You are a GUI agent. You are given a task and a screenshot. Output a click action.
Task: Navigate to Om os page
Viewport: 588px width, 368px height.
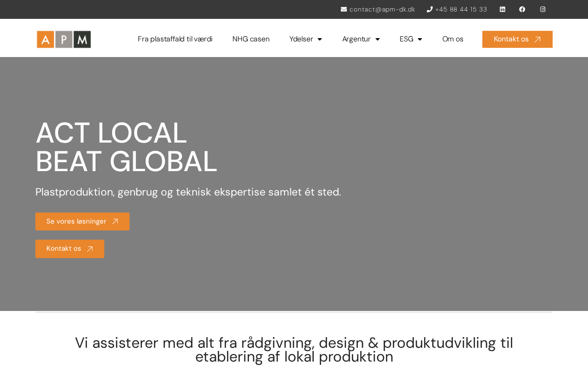tap(453, 39)
